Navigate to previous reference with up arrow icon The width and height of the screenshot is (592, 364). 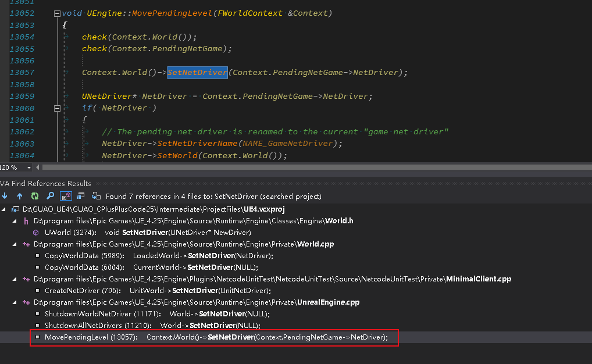pos(20,196)
